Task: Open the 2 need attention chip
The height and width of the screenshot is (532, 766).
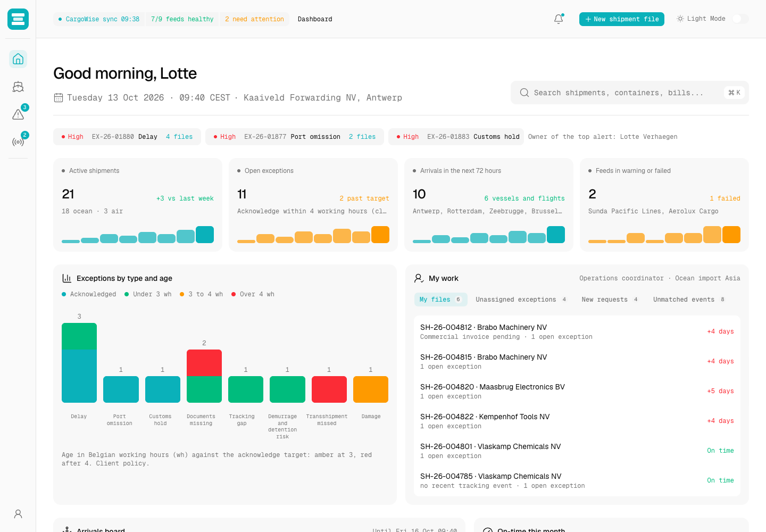Action: click(254, 19)
